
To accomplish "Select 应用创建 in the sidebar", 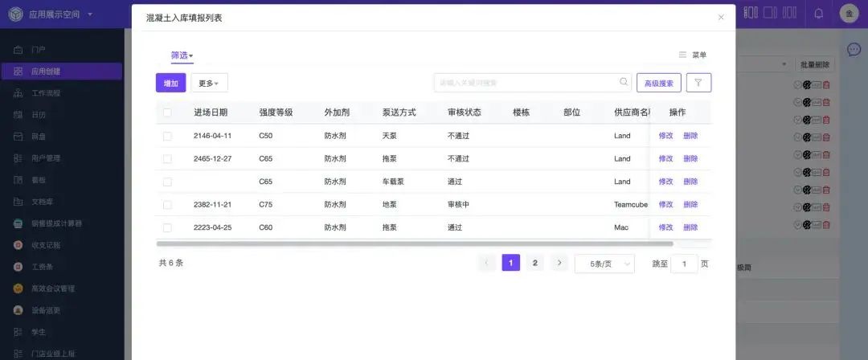I will tap(61, 72).
